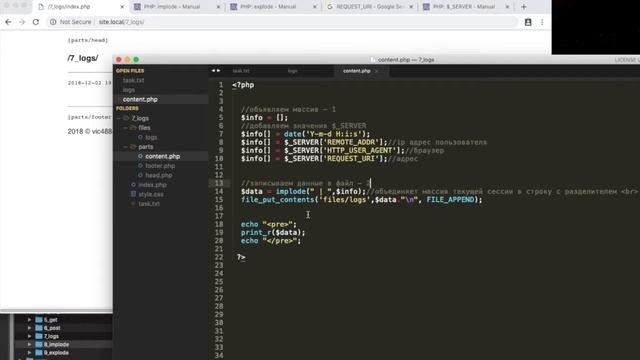Expand the 9_explode folder in Finder
Image resolution: width=640 pixels, height=360 pixels.
(29, 353)
